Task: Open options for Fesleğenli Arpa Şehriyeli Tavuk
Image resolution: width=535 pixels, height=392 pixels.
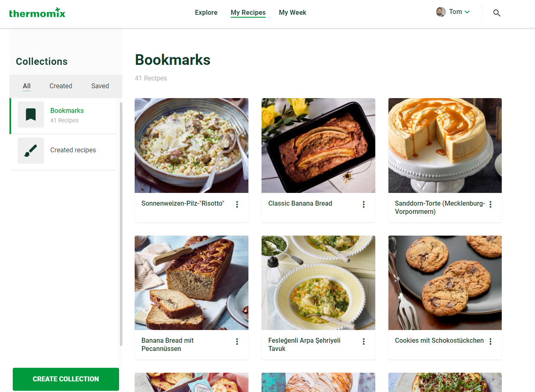Action: 364,342
